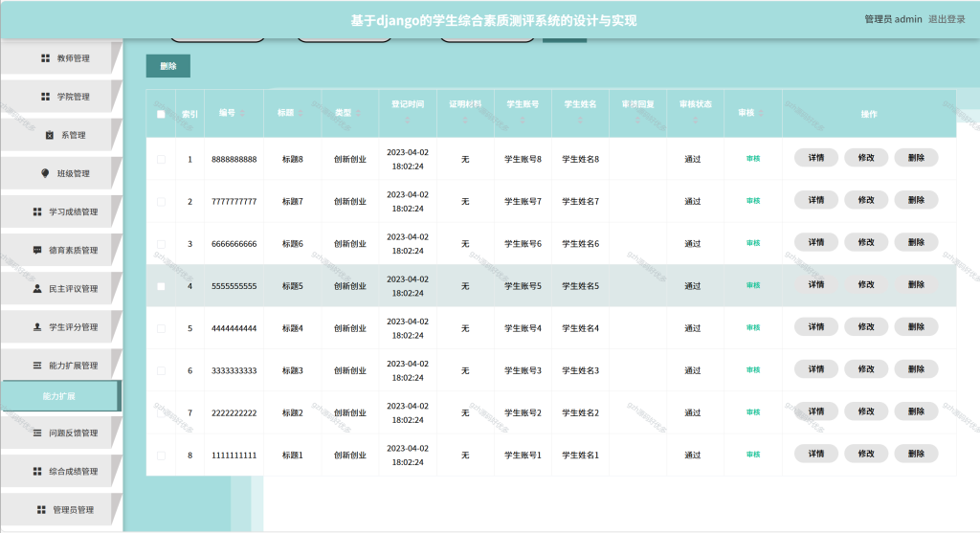The image size is (980, 533).
Task: Sort table by 证明材料 column arrow
Action: click(x=465, y=120)
